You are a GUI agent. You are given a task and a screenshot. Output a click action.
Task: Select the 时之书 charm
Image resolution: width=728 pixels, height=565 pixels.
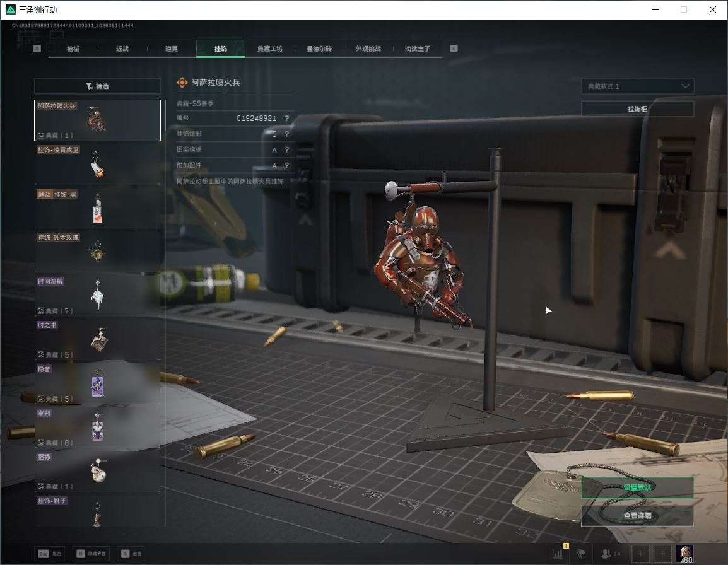[98, 339]
